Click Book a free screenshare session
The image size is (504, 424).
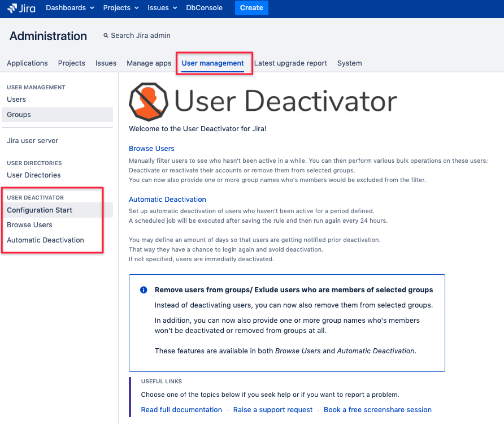[x=377, y=409]
